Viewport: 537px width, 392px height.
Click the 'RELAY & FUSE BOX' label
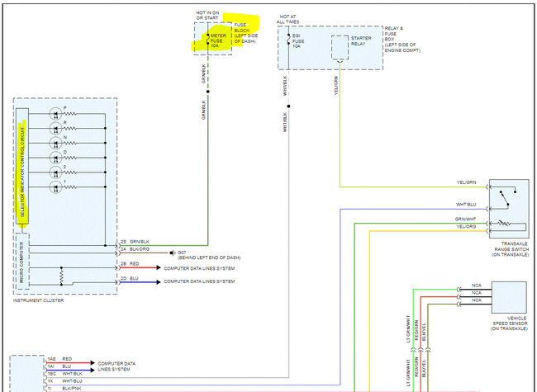[394, 34]
